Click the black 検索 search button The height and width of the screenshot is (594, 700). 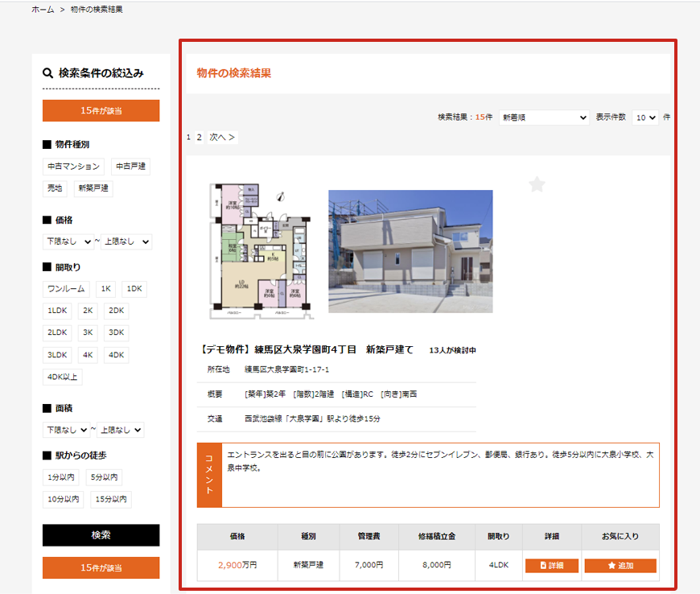(101, 535)
